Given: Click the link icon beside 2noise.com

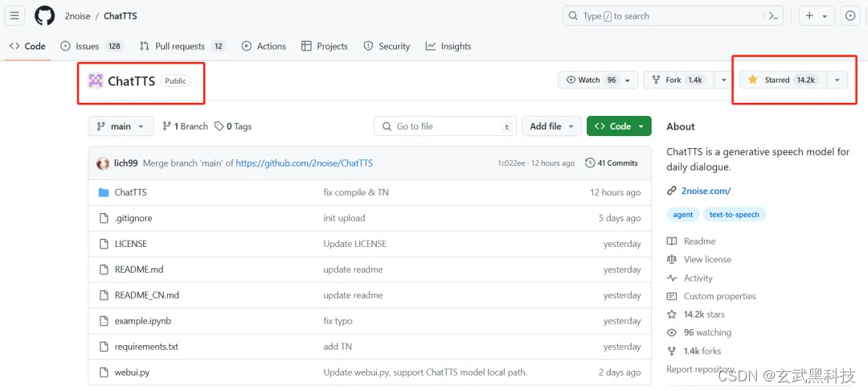Looking at the screenshot, I should (x=671, y=191).
